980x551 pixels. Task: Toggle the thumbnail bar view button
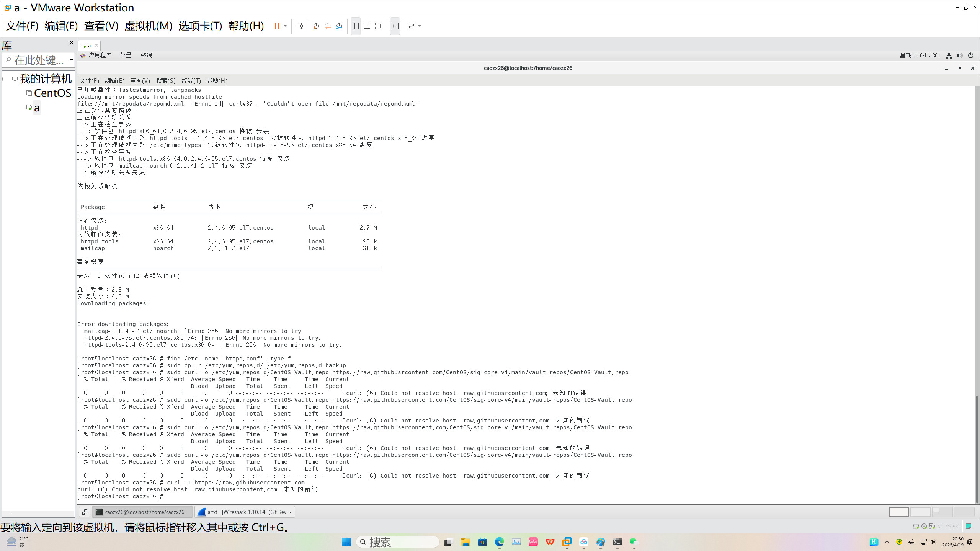[x=367, y=26]
